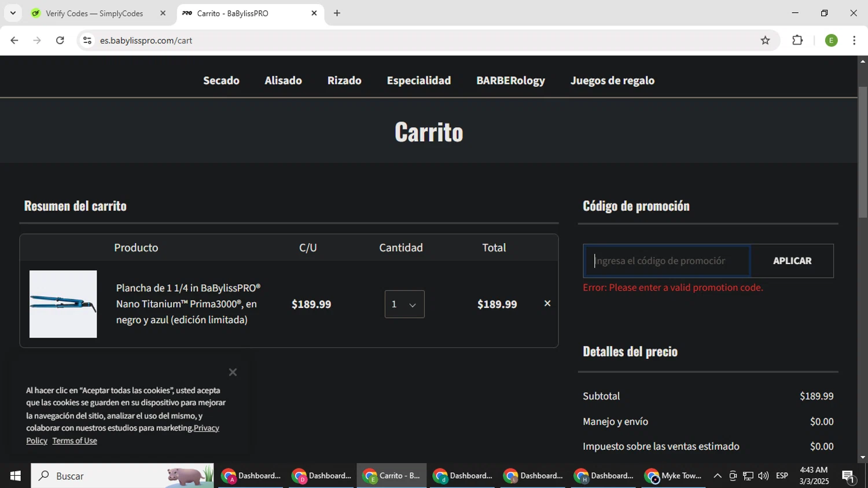Image resolution: width=868 pixels, height=488 pixels.
Task: Click the promotion code input field
Action: click(x=667, y=261)
